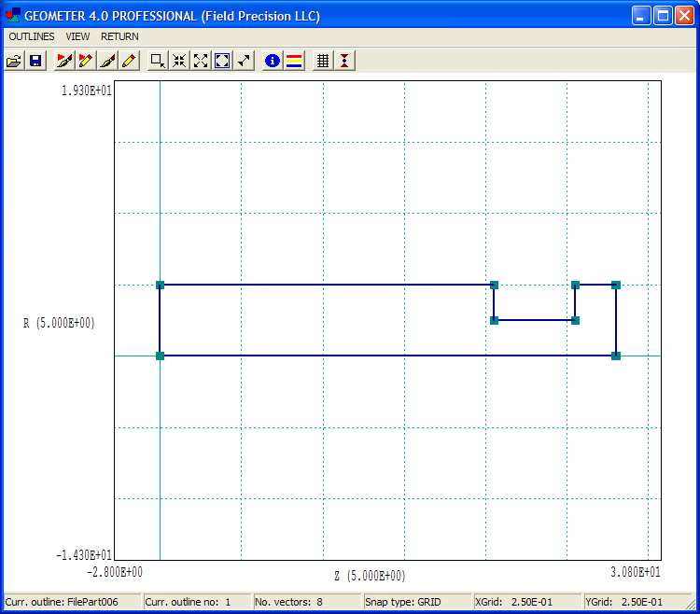Click the top-left vertex of the outline
The width and height of the screenshot is (700, 614).
(x=160, y=285)
